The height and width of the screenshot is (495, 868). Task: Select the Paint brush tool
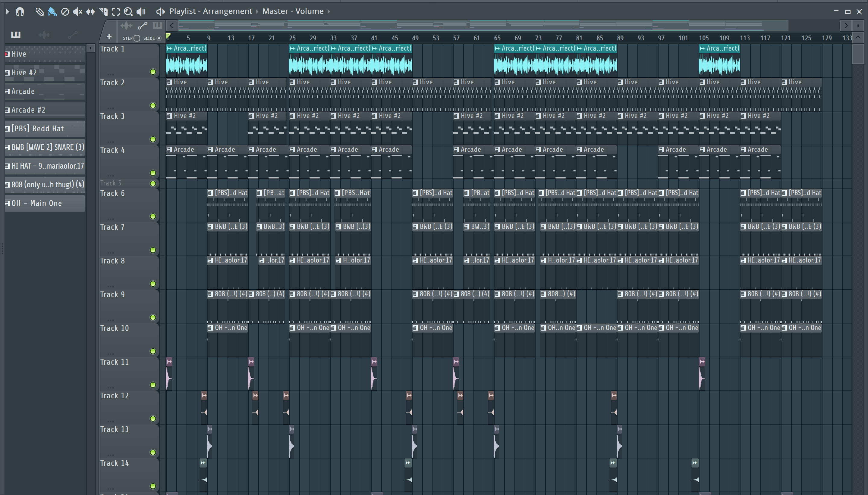coord(52,12)
